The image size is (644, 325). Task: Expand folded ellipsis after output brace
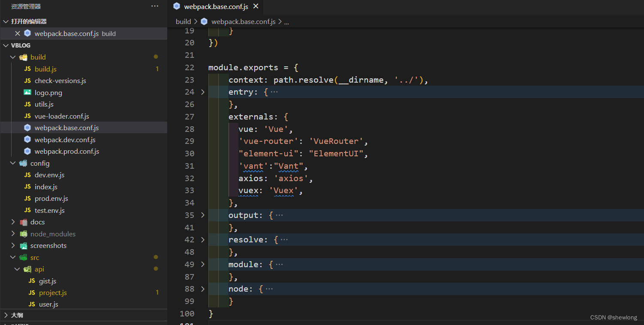279,215
